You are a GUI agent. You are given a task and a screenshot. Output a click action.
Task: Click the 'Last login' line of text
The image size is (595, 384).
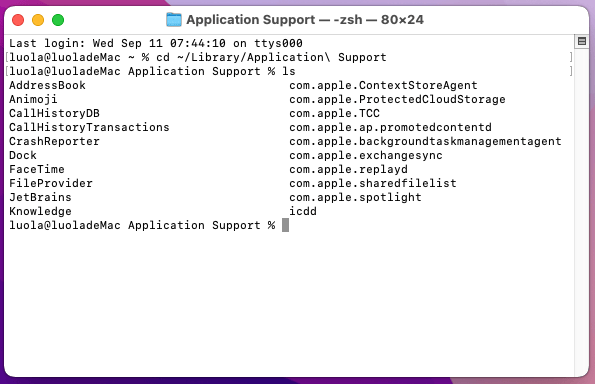(x=156, y=43)
